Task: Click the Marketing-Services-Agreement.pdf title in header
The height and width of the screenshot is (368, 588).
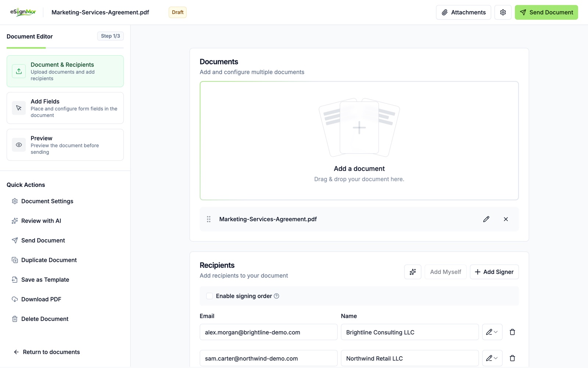Action: [100, 12]
